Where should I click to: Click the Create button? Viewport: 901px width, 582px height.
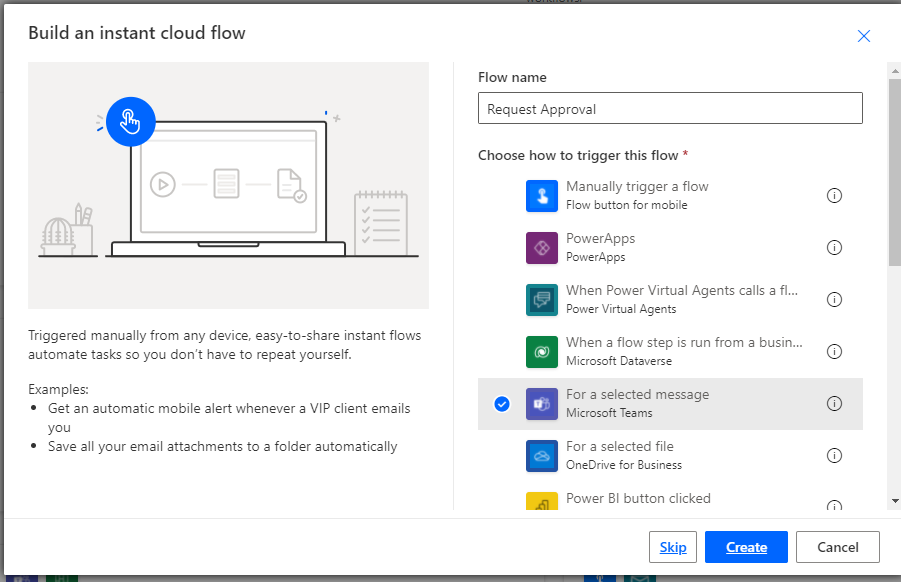[745, 547]
